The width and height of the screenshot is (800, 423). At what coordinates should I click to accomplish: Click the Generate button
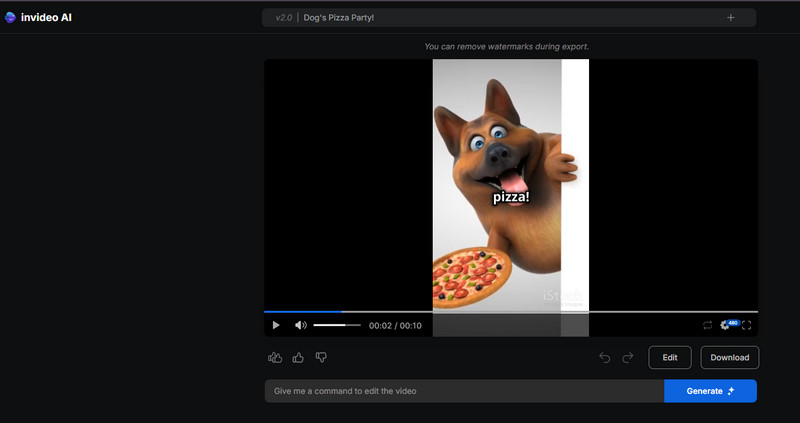point(710,391)
